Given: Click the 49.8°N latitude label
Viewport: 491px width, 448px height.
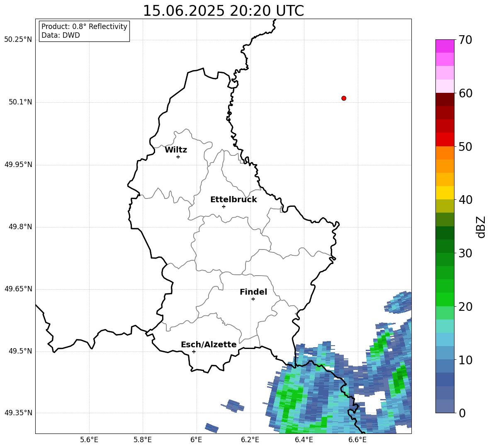Looking at the screenshot, I should pyautogui.click(x=20, y=227).
